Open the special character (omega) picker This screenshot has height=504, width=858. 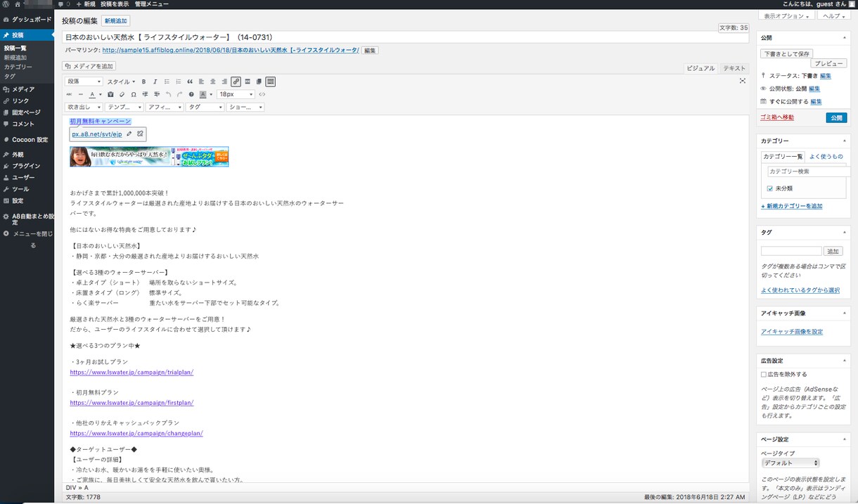(x=134, y=94)
